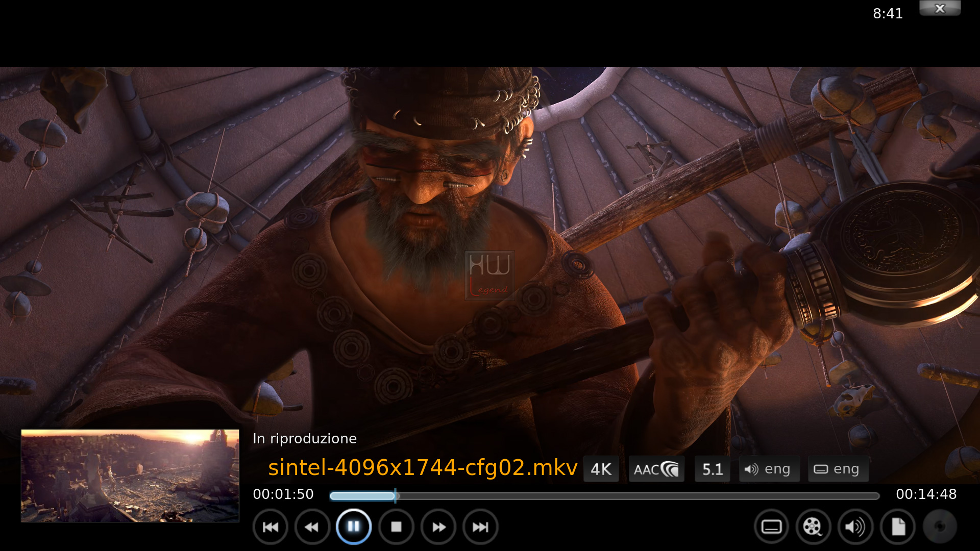
Task: Skip to previous chapter
Action: [271, 527]
